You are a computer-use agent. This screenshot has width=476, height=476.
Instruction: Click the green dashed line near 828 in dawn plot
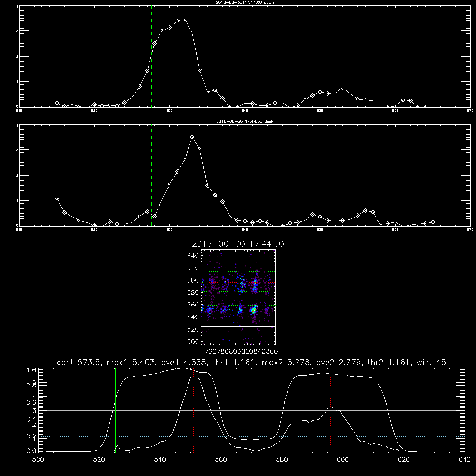point(151,58)
